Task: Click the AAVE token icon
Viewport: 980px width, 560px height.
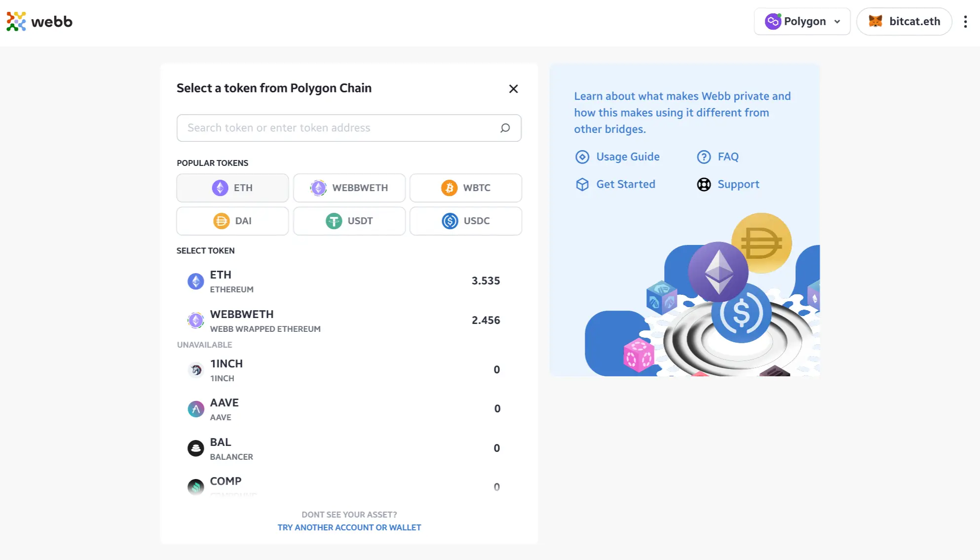Action: [196, 409]
